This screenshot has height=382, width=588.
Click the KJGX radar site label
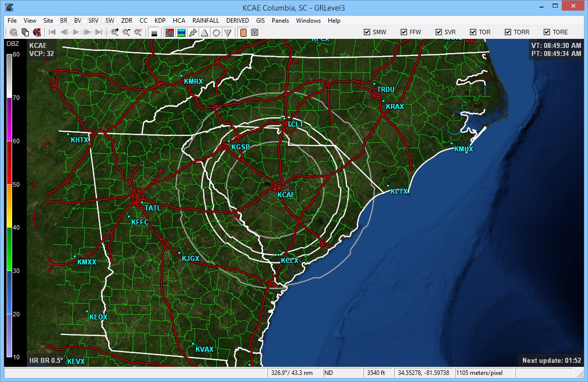(x=190, y=258)
